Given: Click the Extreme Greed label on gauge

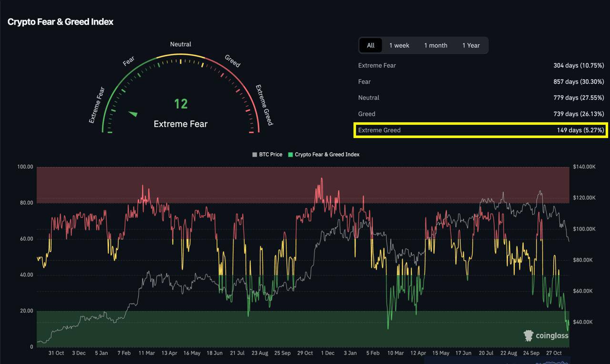Looking at the screenshot, I should click(x=264, y=105).
